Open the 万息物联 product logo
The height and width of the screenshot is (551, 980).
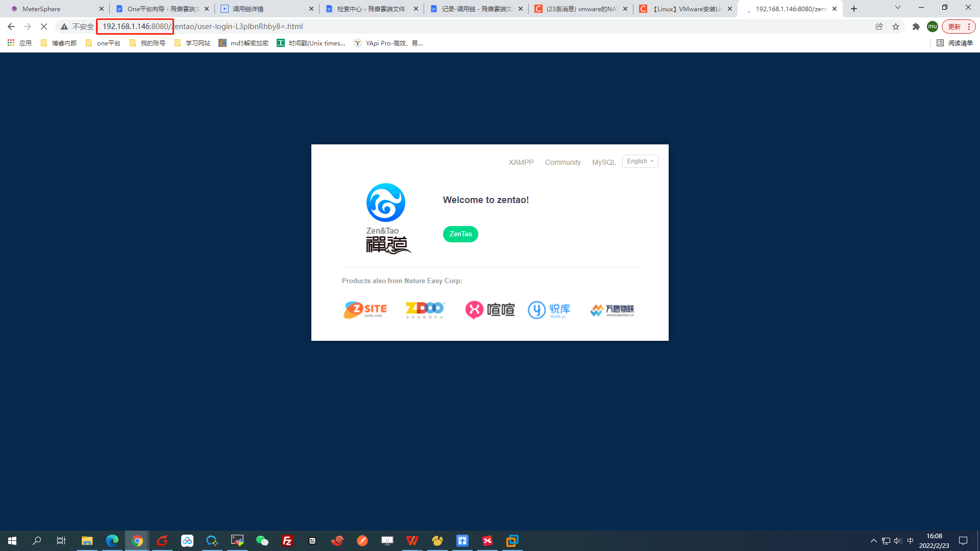[x=612, y=310]
